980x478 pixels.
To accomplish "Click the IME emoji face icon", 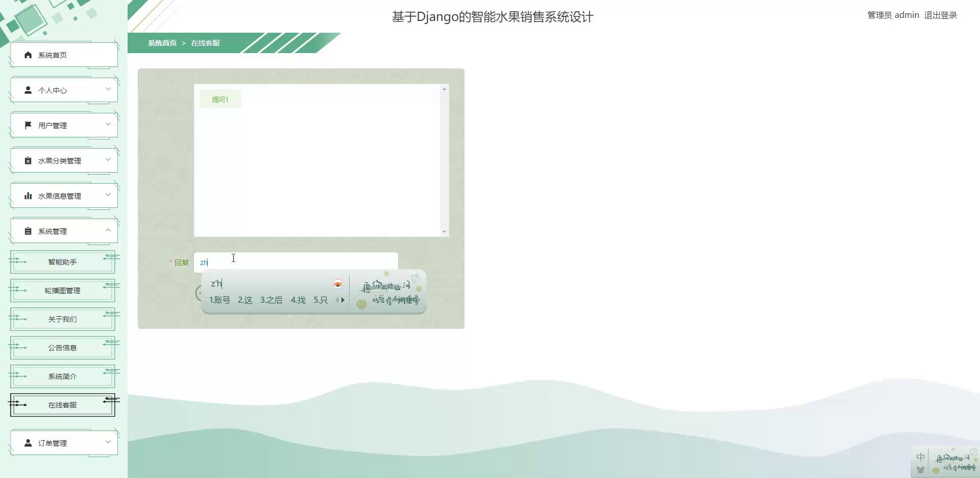I will (338, 284).
